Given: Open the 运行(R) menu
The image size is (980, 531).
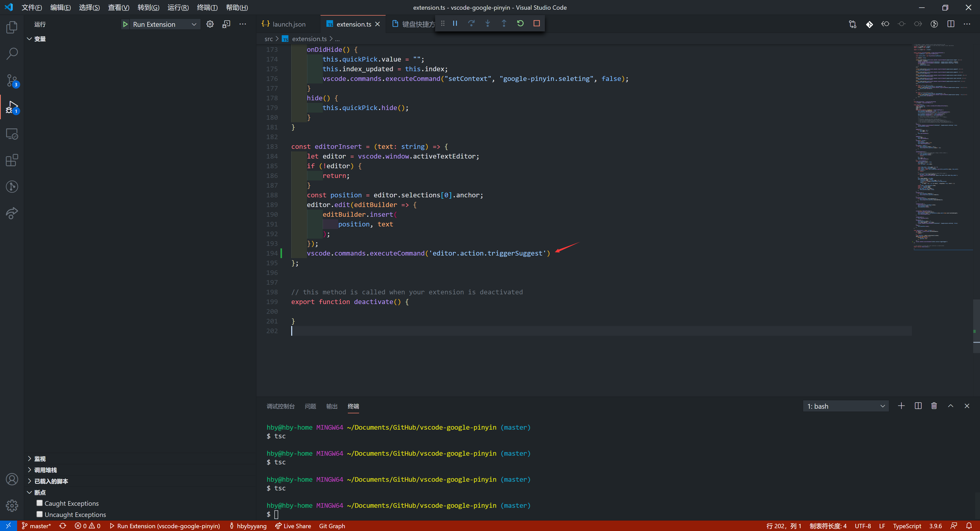Looking at the screenshot, I should click(x=178, y=7).
